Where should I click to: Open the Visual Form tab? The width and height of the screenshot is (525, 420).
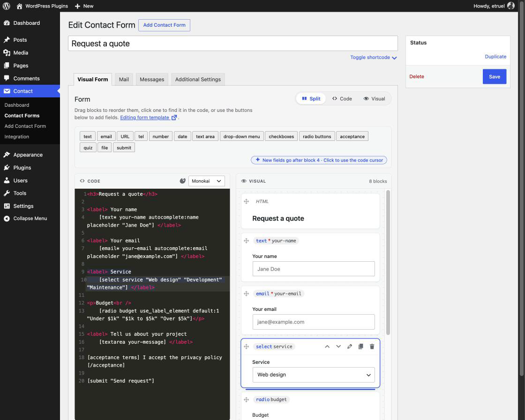click(x=93, y=79)
